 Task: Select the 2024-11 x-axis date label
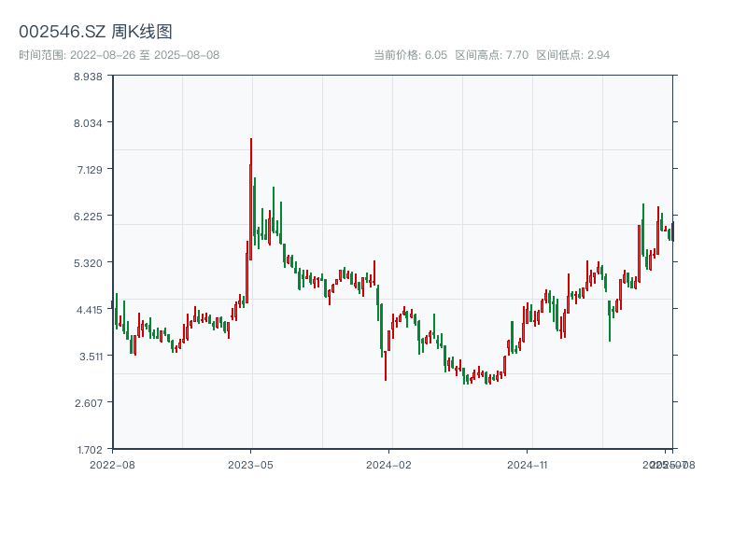pyautogui.click(x=528, y=464)
